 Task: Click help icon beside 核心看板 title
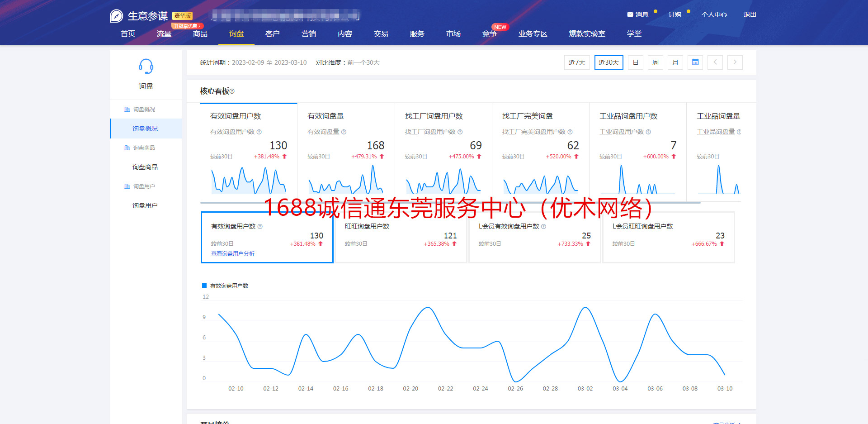[232, 91]
